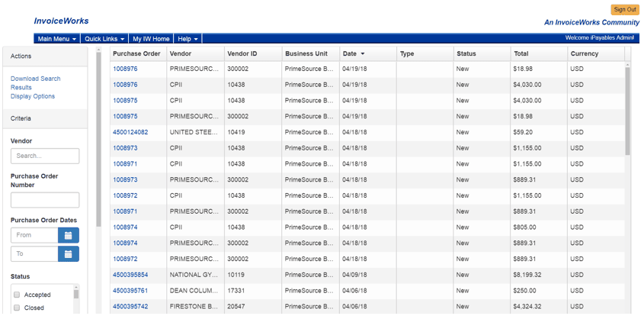
Task: Click the sidebar panel scrollbar
Action: (x=98, y=140)
